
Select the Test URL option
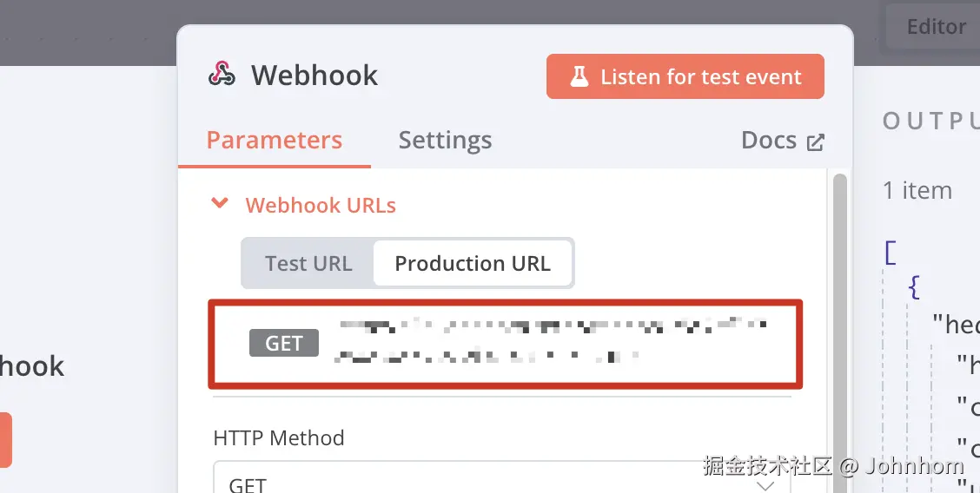[x=308, y=264]
